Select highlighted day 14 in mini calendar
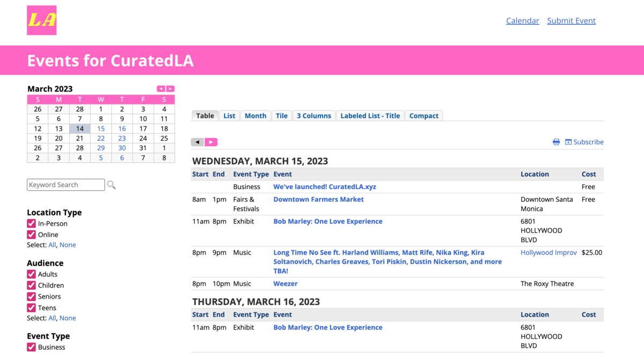Screen dimensions: 644x353 tap(80, 129)
